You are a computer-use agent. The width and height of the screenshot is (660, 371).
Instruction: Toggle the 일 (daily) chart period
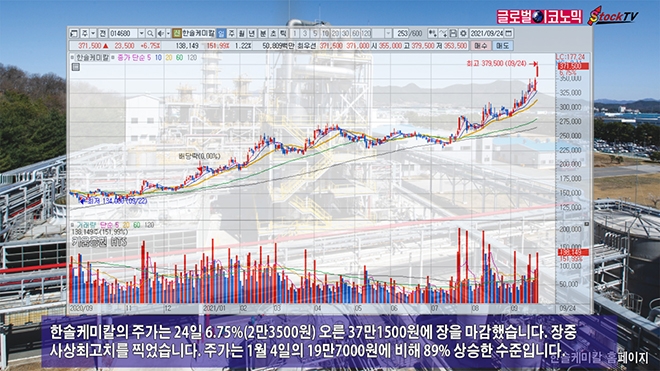point(221,33)
